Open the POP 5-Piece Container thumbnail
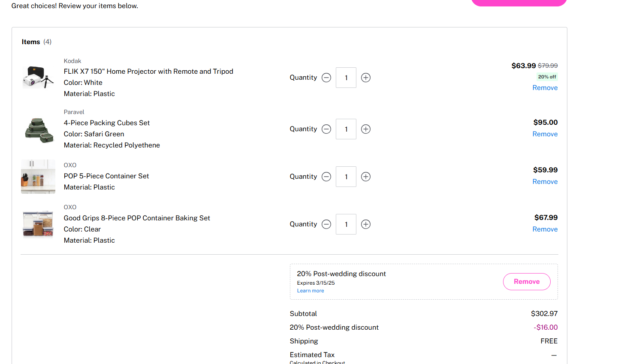Screen dimensions: 624x364 (38, 177)
